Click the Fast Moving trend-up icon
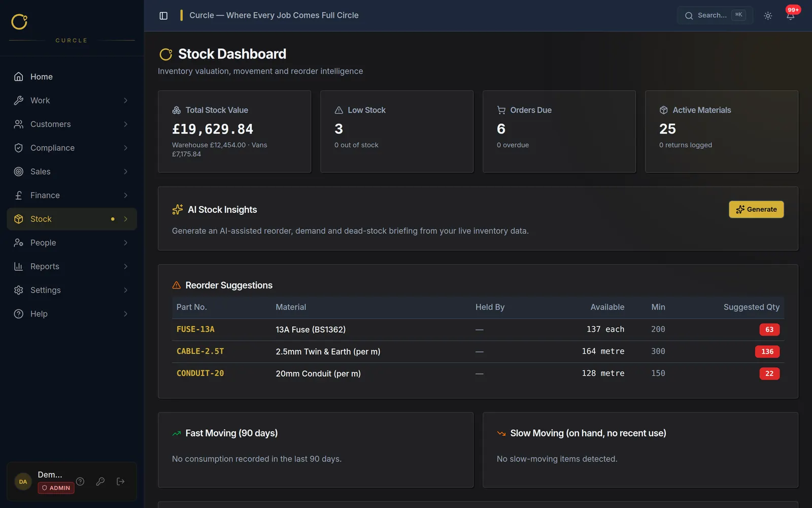This screenshot has height=508, width=812. click(x=177, y=433)
